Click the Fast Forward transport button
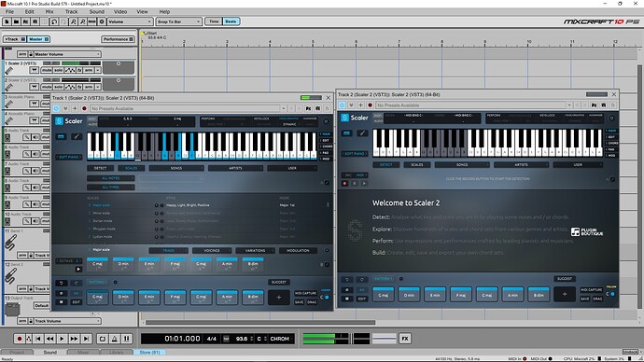This screenshot has height=362, width=644. pyautogui.click(x=74, y=339)
